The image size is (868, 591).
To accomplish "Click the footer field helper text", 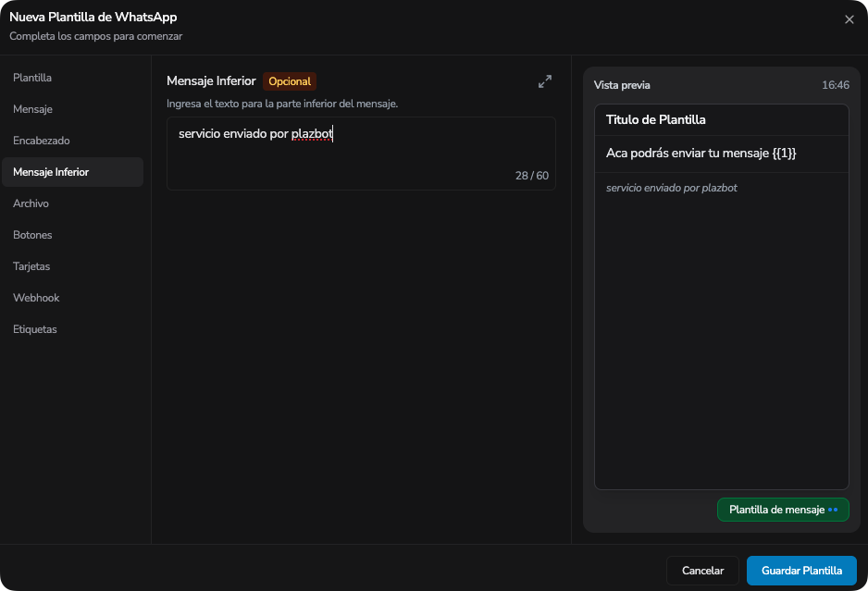I will (x=282, y=104).
